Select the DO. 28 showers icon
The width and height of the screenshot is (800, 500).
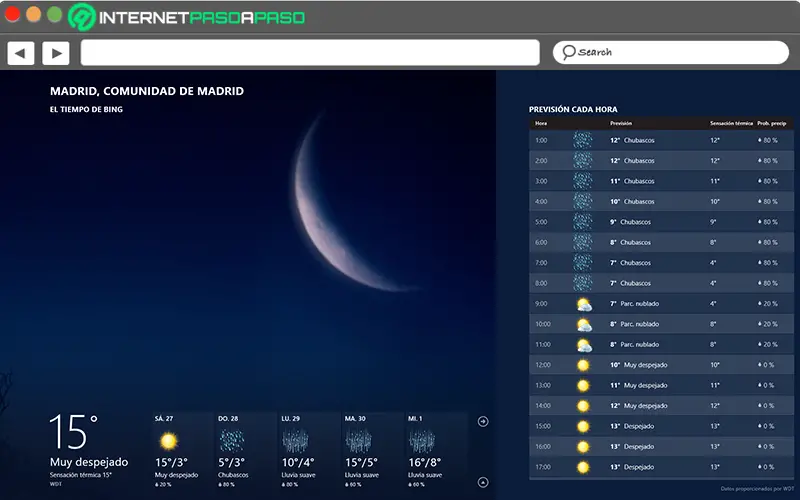(x=232, y=441)
